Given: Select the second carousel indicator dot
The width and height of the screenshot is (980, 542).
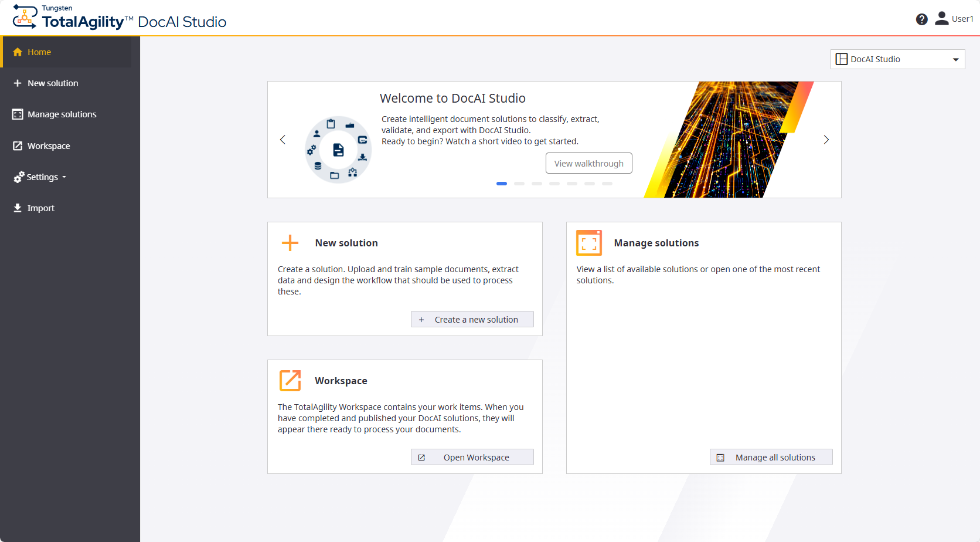Looking at the screenshot, I should click(519, 183).
